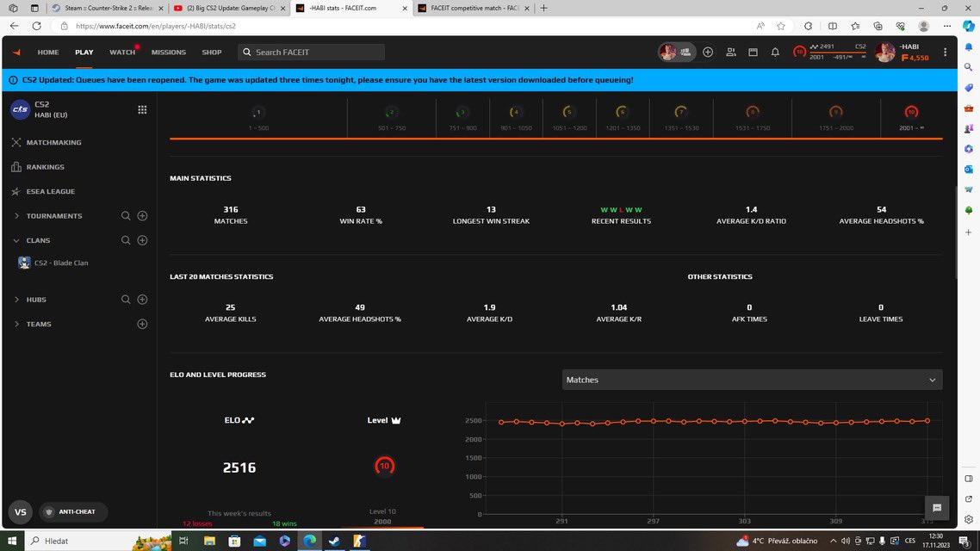Toggle the split screen icon in the browser toolbar
Viewport: 980px width, 551px height.
coord(833,26)
